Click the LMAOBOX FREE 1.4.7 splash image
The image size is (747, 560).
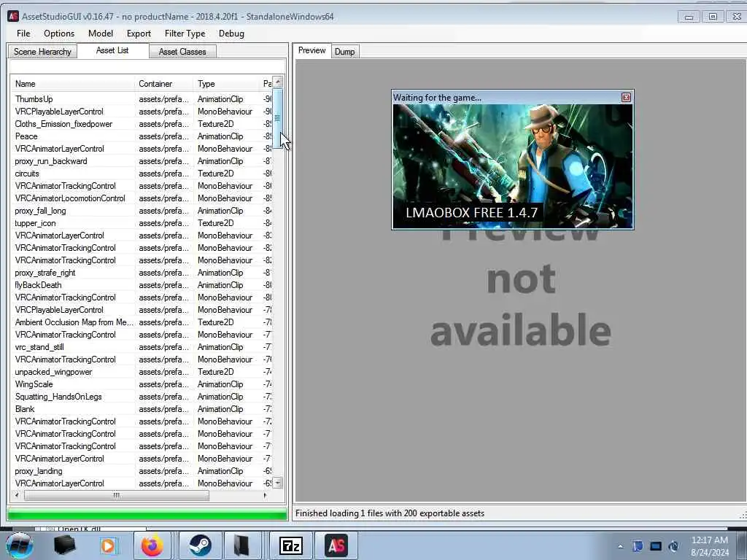(513, 166)
